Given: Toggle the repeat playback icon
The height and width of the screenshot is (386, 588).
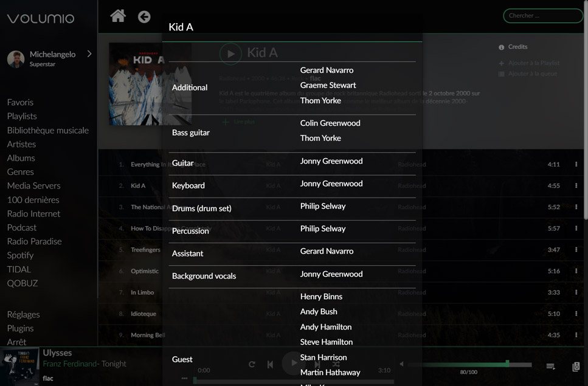Looking at the screenshot, I should pyautogui.click(x=252, y=364).
